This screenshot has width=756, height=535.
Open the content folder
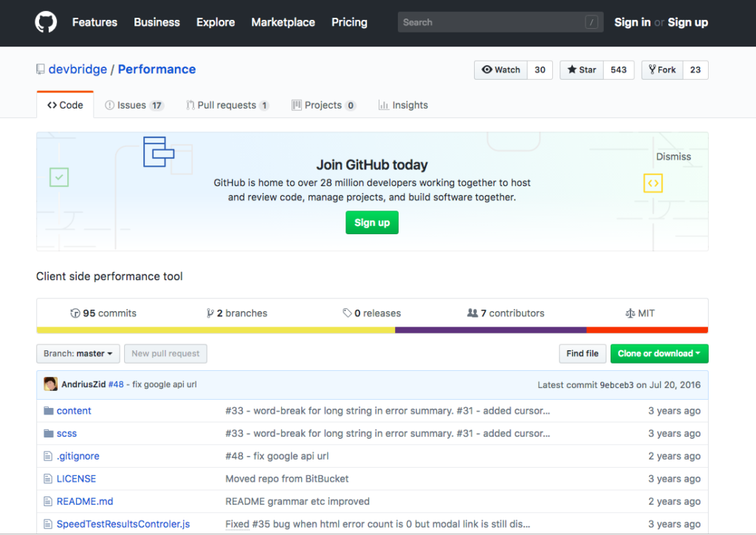[74, 411]
